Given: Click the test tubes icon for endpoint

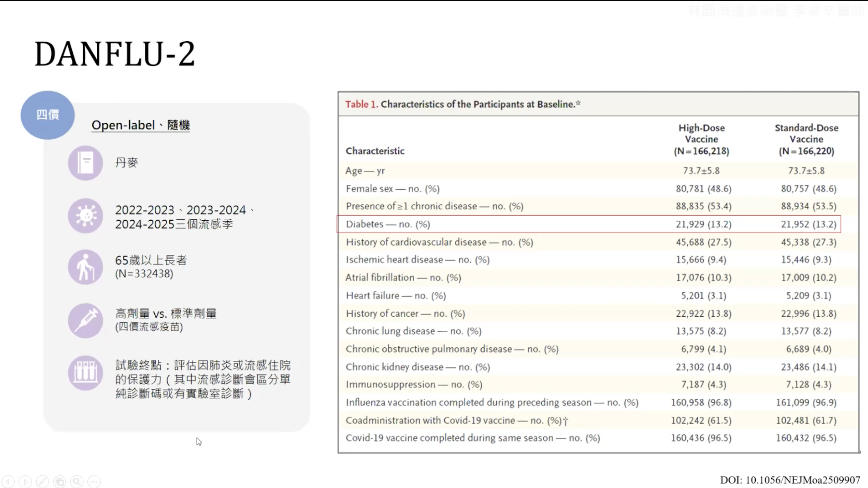Looking at the screenshot, I should click(x=85, y=373).
